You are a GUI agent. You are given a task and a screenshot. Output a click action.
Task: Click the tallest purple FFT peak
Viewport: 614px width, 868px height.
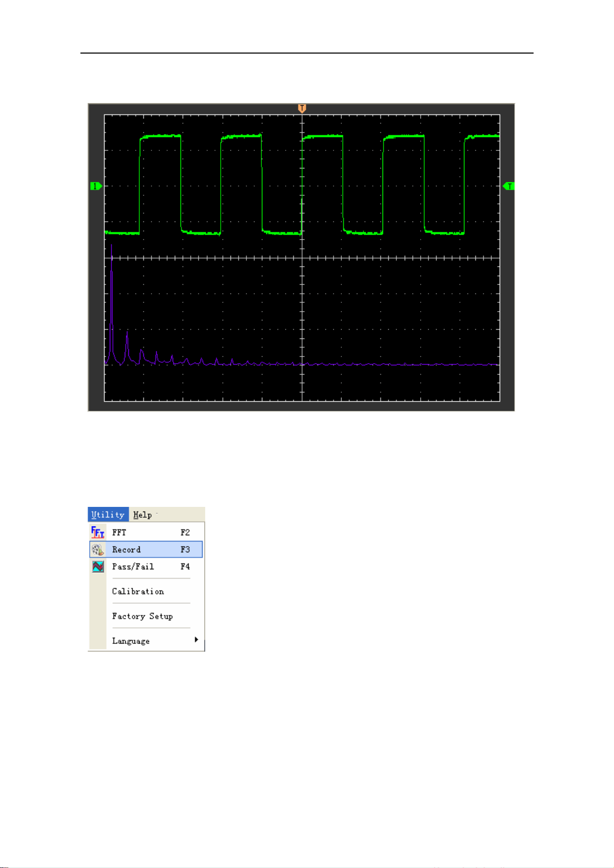(x=111, y=304)
